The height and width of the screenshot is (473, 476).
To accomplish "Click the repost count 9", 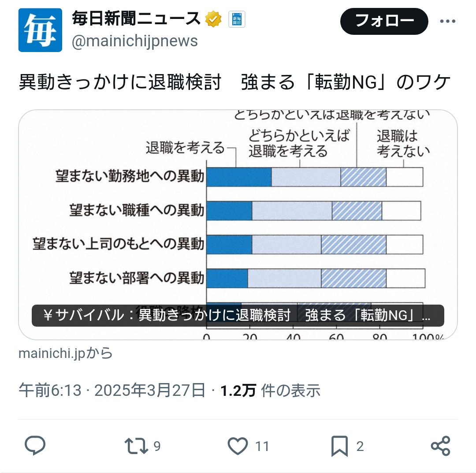I will click(x=157, y=447).
